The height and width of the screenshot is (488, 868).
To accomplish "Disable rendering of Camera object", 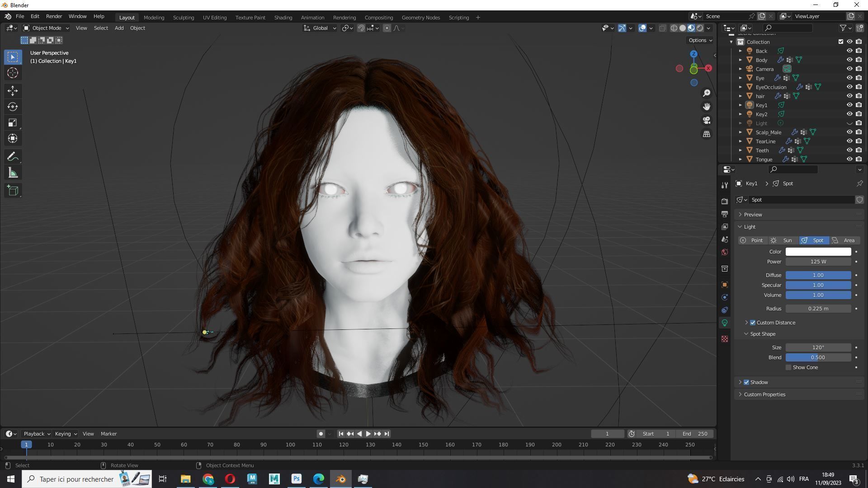I will click(859, 69).
